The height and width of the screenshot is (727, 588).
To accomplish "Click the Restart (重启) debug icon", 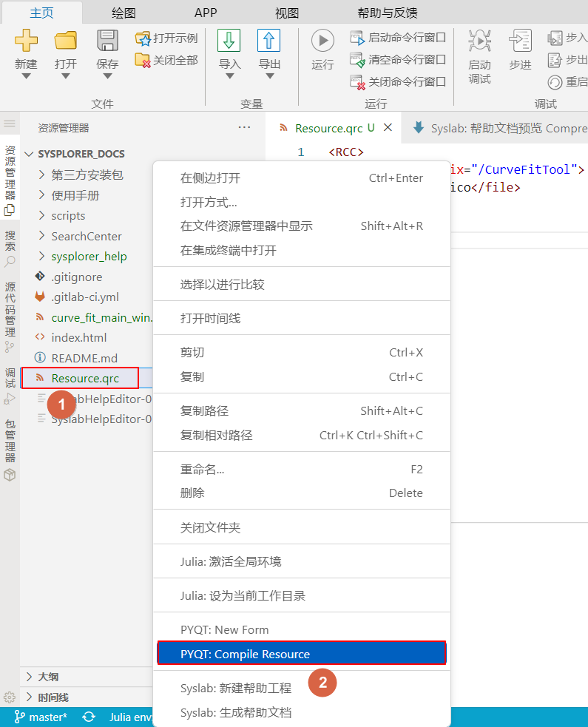I will point(555,82).
